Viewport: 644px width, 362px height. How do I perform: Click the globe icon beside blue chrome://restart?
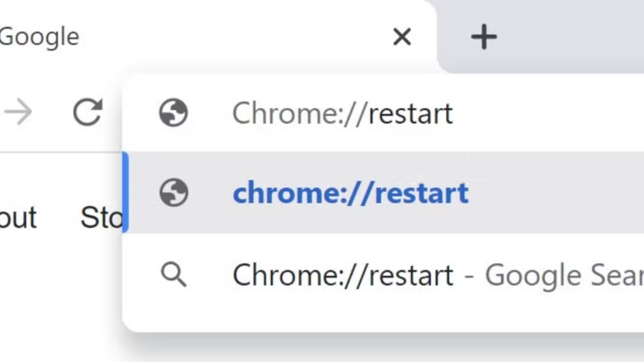[174, 193]
